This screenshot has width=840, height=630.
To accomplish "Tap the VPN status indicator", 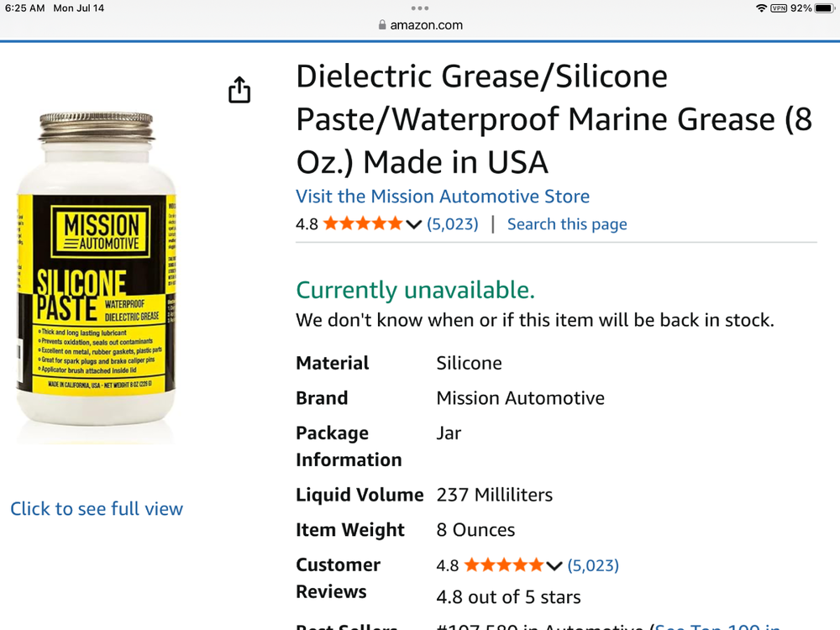I will click(x=779, y=8).
